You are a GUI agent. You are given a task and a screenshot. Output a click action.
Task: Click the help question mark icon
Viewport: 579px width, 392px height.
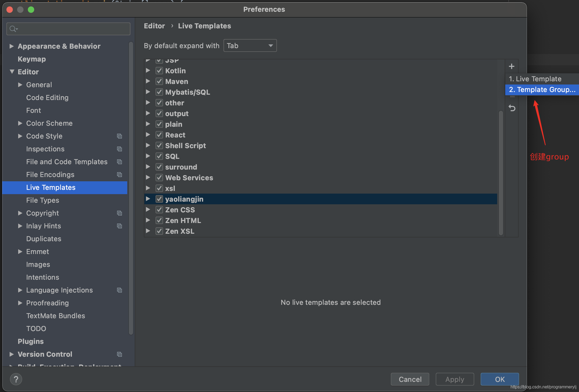pos(16,379)
